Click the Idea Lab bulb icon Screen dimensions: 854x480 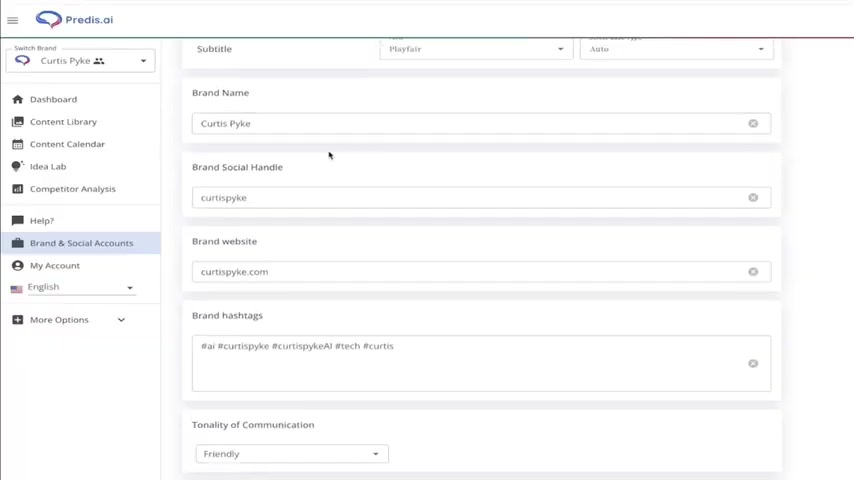click(17, 166)
